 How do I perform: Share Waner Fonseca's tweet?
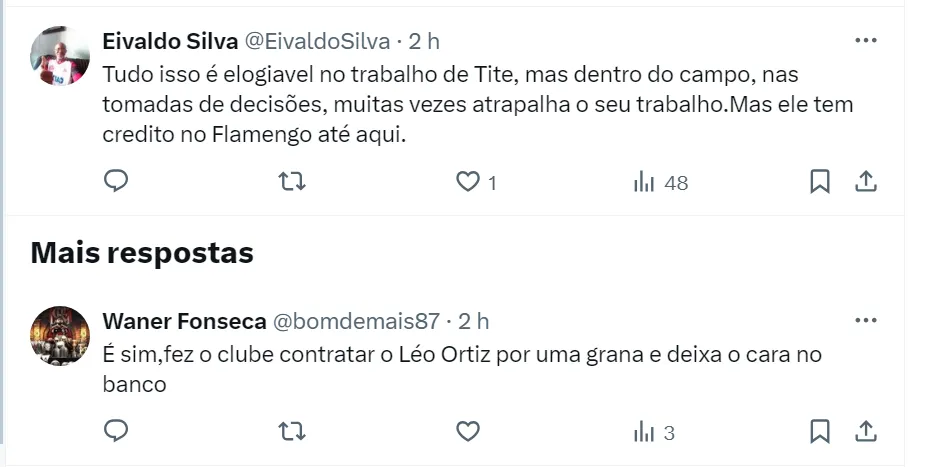[x=866, y=432]
